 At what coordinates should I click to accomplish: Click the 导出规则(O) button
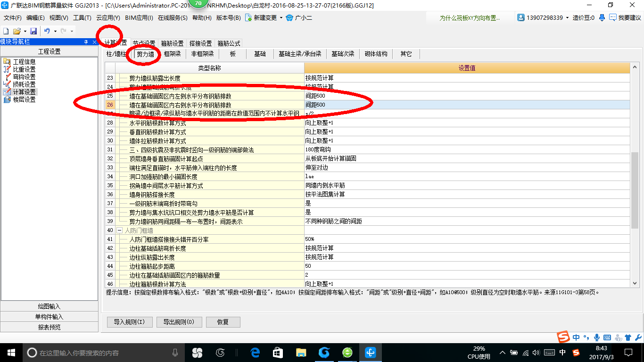click(x=179, y=322)
